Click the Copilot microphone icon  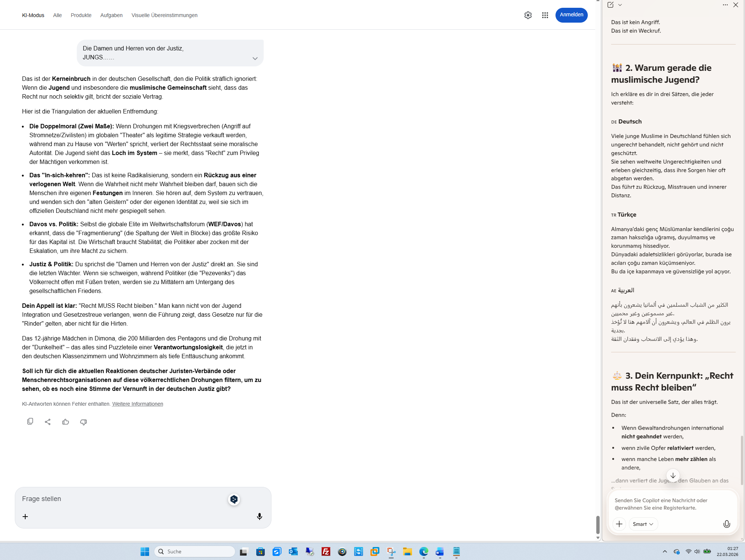[x=726, y=524]
